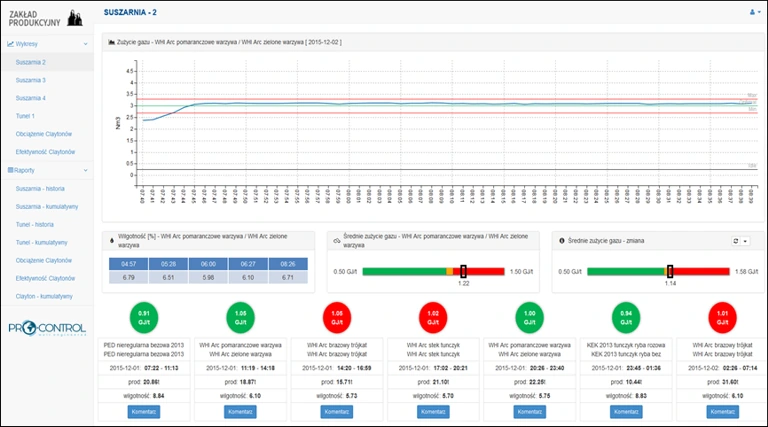Collapse the Wykresy sidebar section
This screenshot has width=768, height=427.
point(85,44)
